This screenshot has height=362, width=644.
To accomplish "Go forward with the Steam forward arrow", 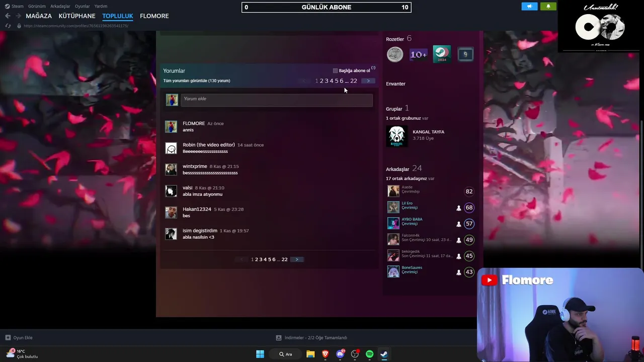I will 18,16.
